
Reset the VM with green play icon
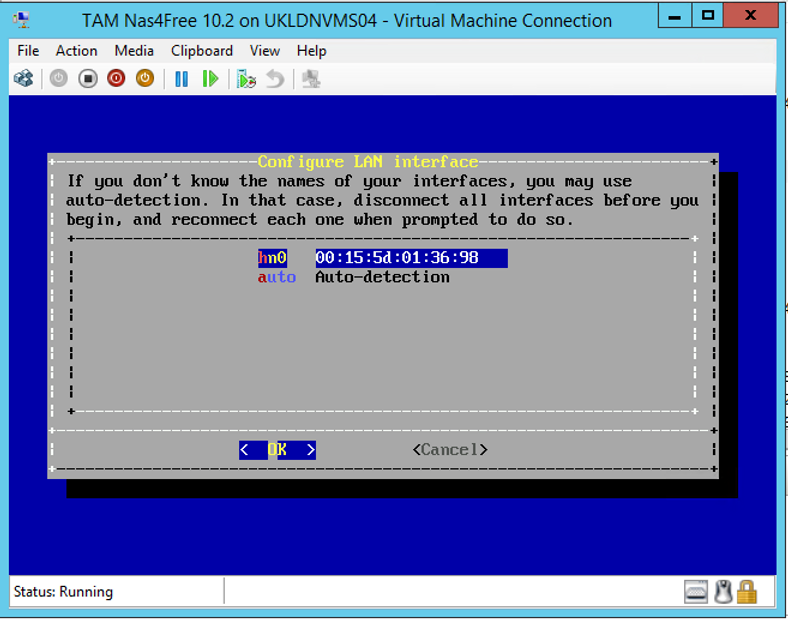coord(210,79)
